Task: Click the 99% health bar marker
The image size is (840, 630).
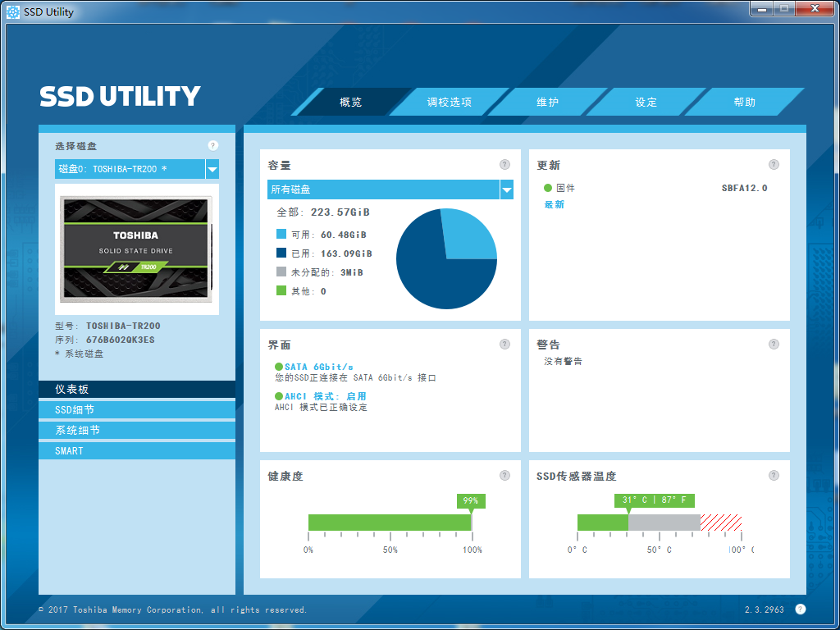Action: [x=471, y=500]
